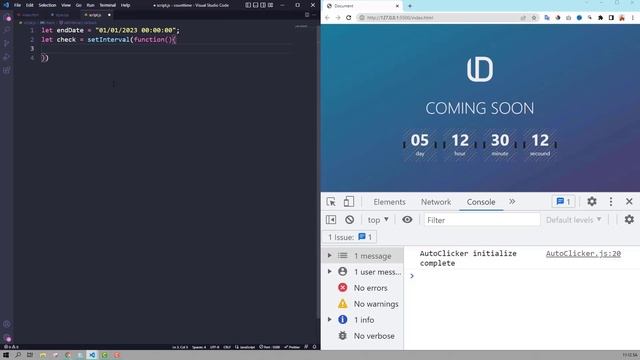The width and height of the screenshot is (640, 360).
Task: Clear the console with the ban icon
Action: tap(349, 220)
